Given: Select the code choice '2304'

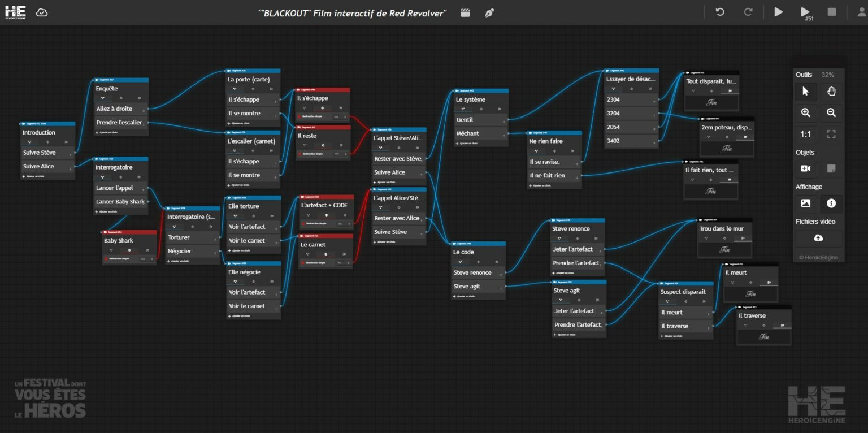Looking at the screenshot, I should [x=631, y=99].
